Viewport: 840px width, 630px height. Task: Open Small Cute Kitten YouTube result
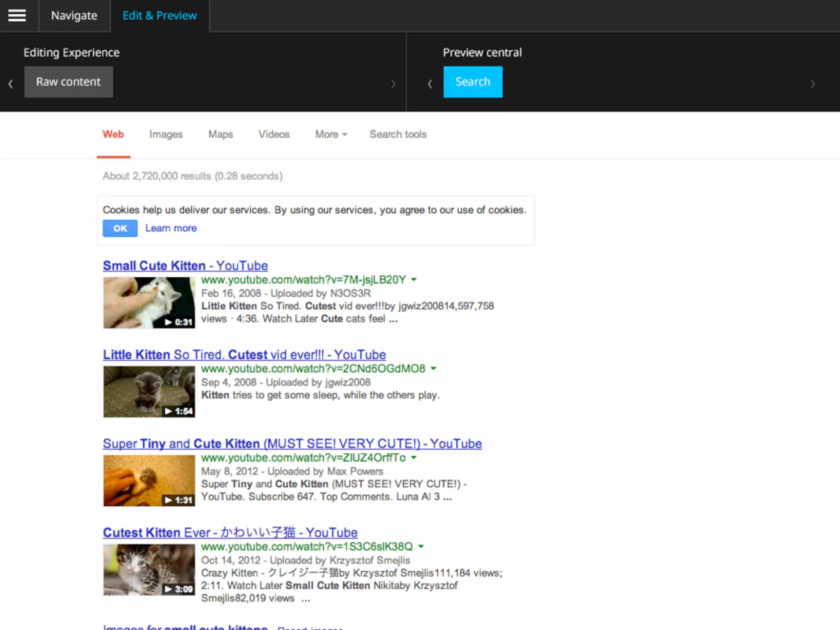[x=185, y=265]
